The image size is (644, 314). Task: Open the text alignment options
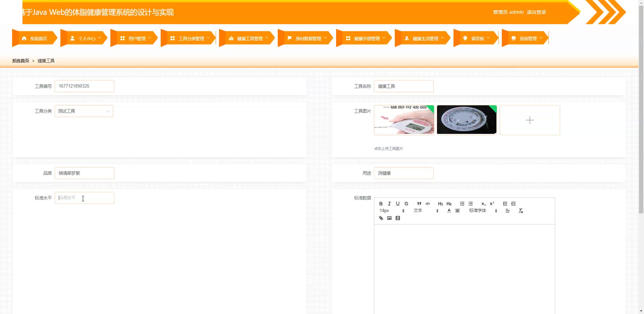coord(508,211)
